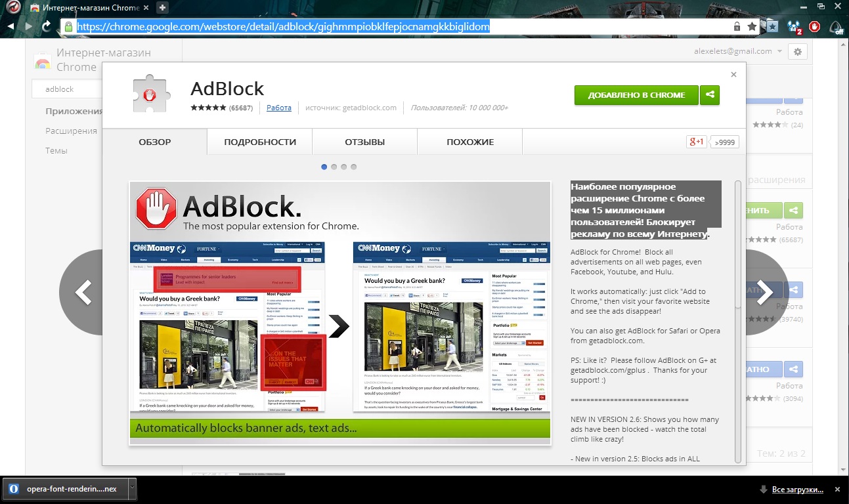The height and width of the screenshot is (504, 849).
Task: Click the Chrome Web Store logo
Action: [43, 63]
